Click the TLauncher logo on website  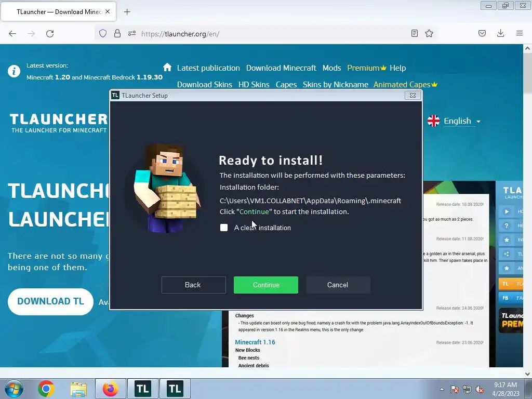(x=58, y=123)
